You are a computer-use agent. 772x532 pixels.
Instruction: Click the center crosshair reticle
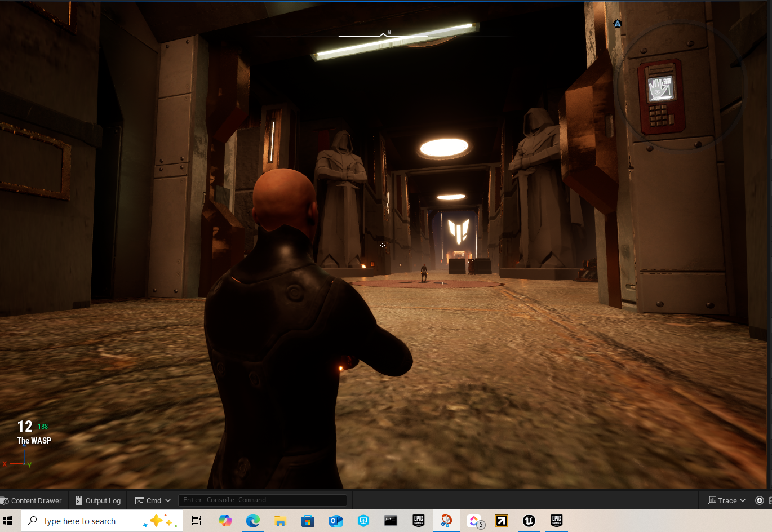click(x=383, y=245)
